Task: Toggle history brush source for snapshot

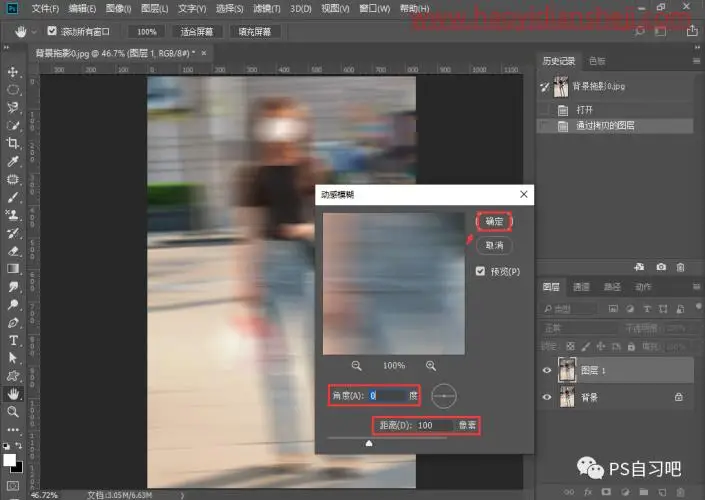Action: click(545, 86)
